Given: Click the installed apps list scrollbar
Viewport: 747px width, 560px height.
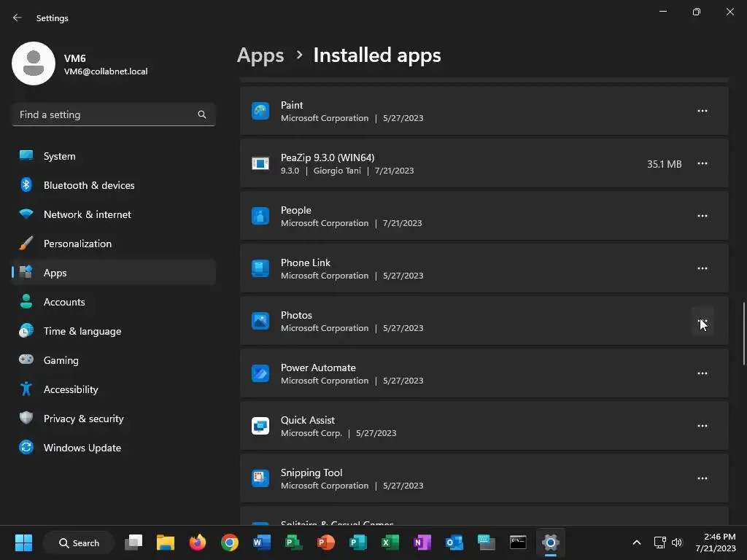Looking at the screenshot, I should [x=743, y=335].
